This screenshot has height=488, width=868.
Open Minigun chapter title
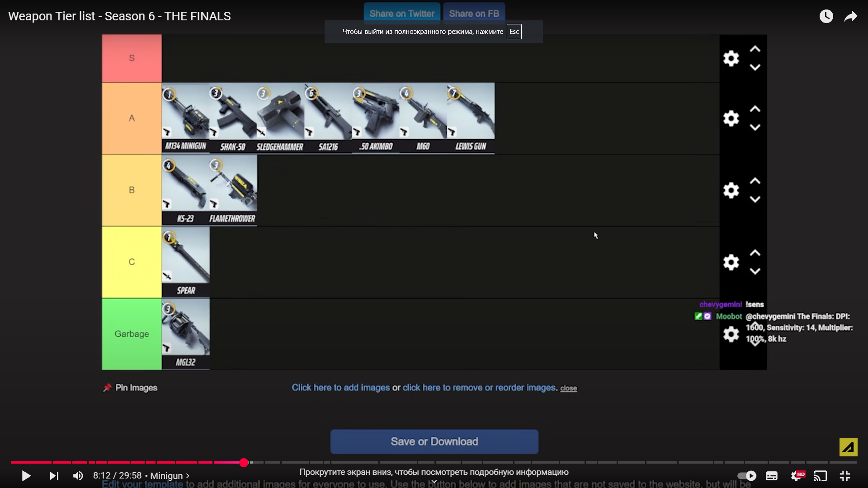170,476
